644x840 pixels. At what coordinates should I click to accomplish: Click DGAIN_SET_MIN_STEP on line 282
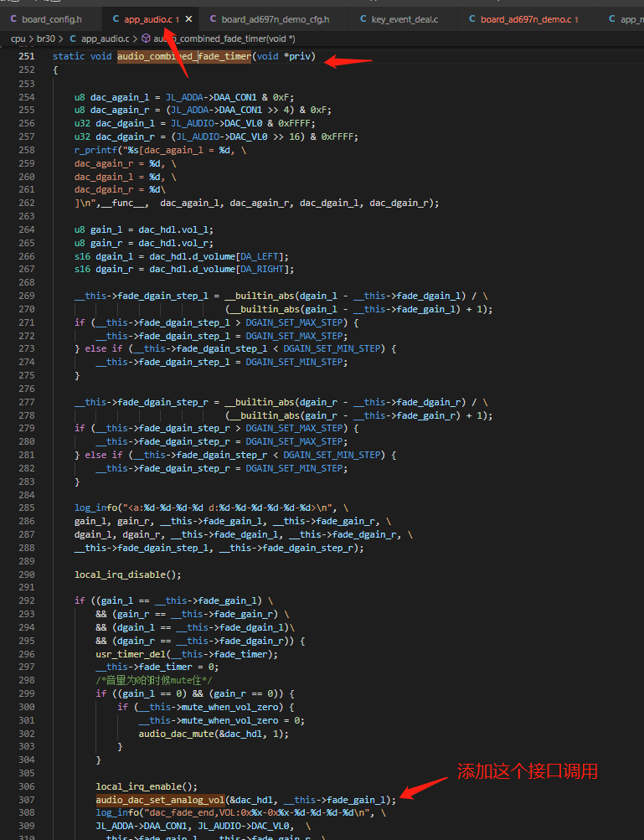coord(294,468)
